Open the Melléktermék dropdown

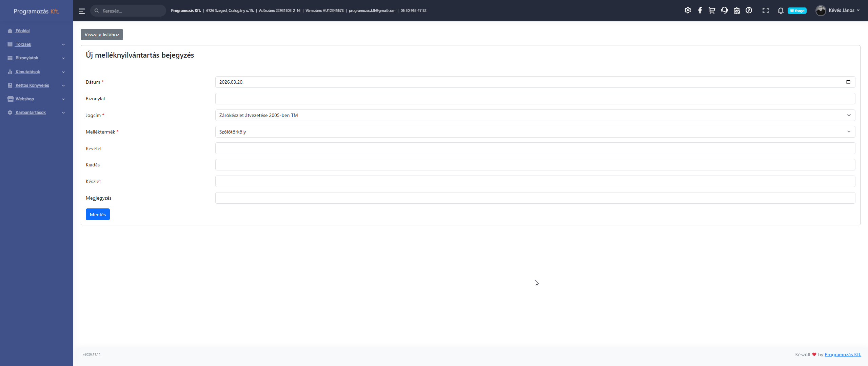pos(535,132)
